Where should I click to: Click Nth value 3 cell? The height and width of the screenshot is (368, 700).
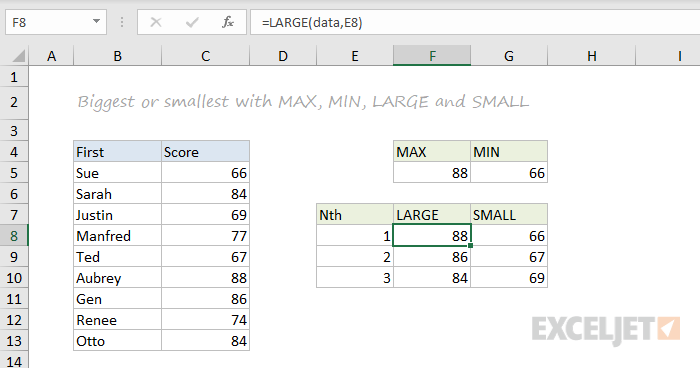click(355, 278)
